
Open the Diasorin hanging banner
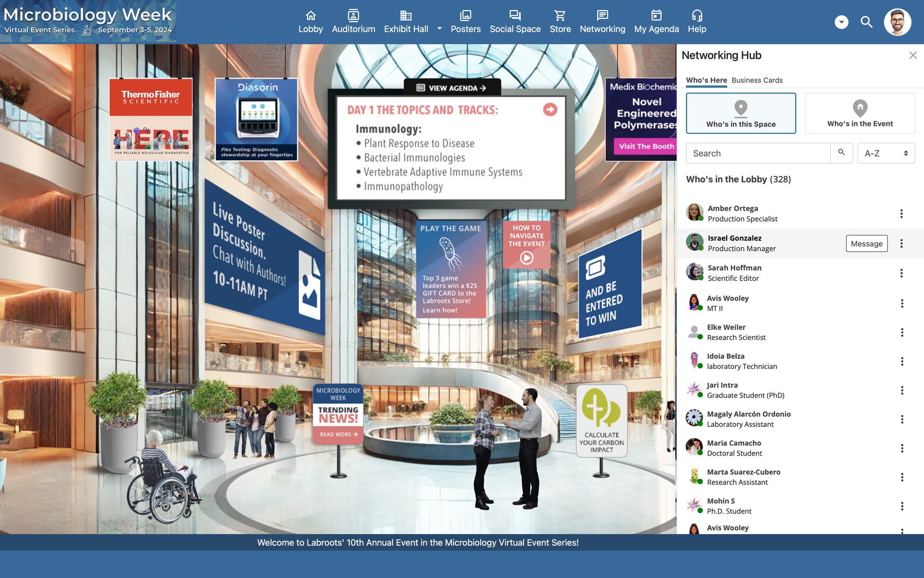pyautogui.click(x=257, y=119)
